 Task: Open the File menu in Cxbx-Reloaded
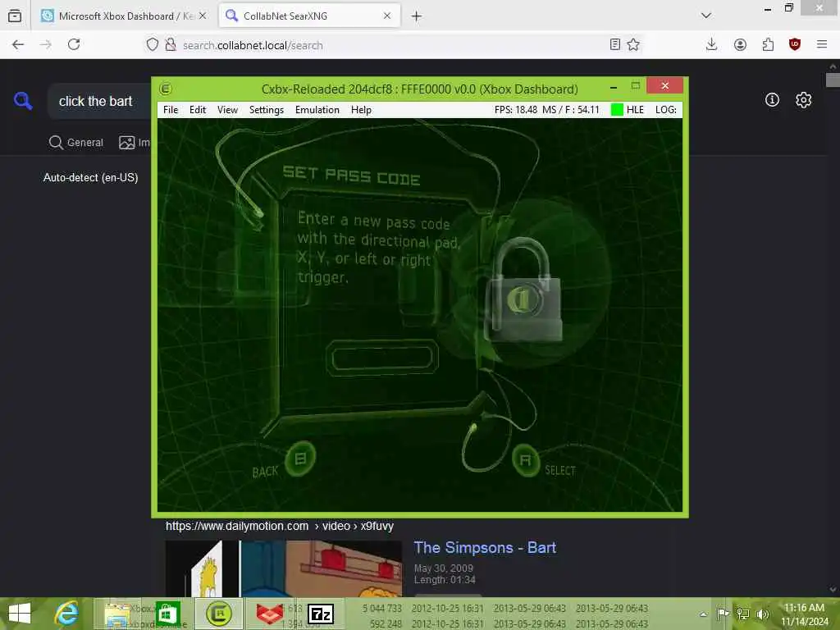tap(171, 110)
